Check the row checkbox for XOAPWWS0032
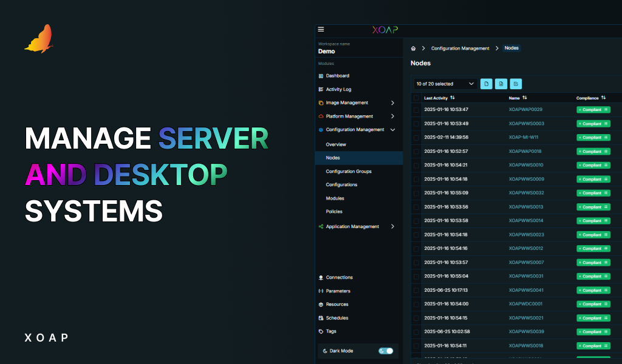 click(x=416, y=194)
